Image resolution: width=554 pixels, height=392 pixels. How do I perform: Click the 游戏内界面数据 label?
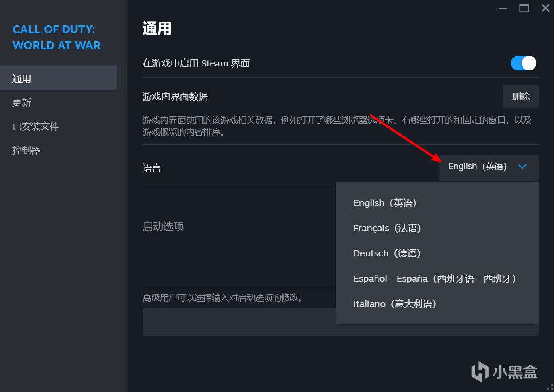coord(175,97)
